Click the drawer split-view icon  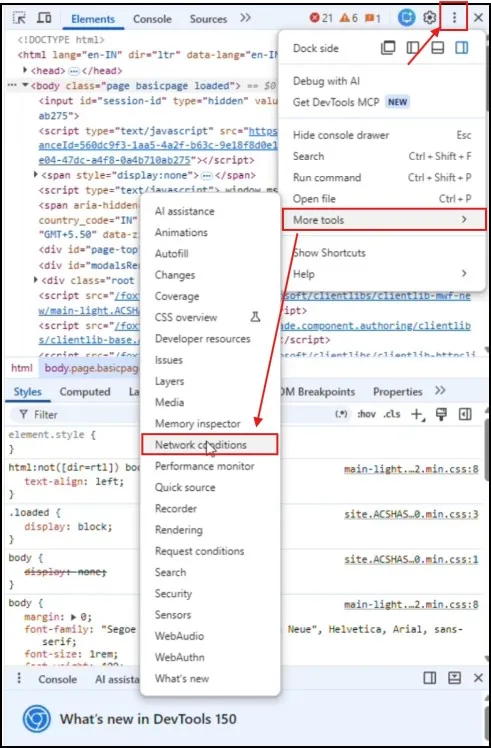[x=429, y=678]
